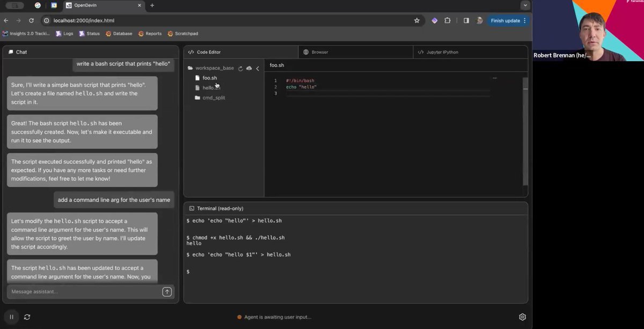The height and width of the screenshot is (329, 644).
Task: Select foo.sh in the file tree
Action: click(x=209, y=78)
